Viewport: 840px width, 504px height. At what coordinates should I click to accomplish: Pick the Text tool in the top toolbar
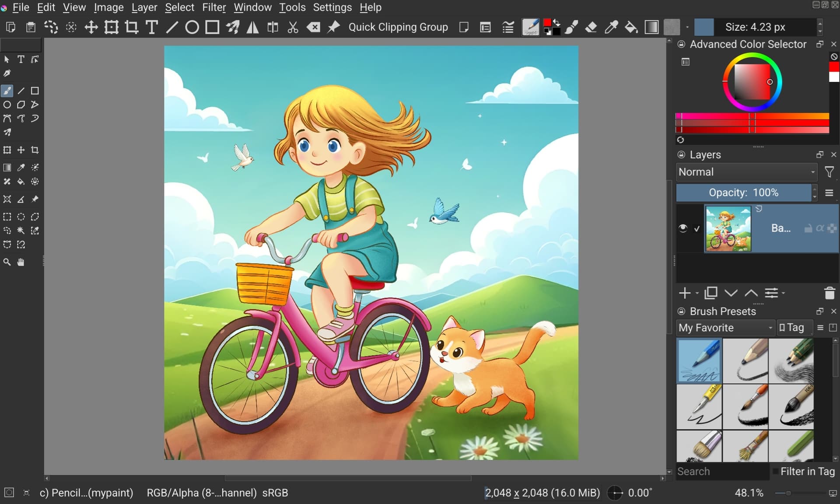point(151,27)
